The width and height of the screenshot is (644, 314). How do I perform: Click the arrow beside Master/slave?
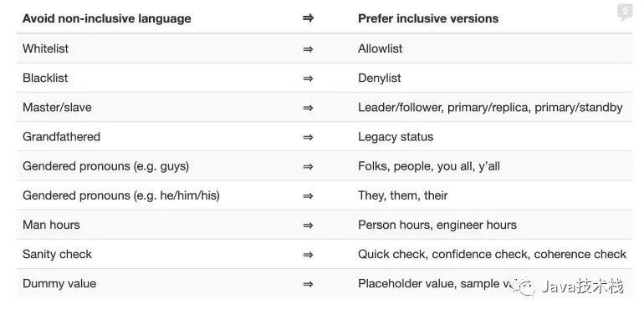pyautogui.click(x=308, y=109)
